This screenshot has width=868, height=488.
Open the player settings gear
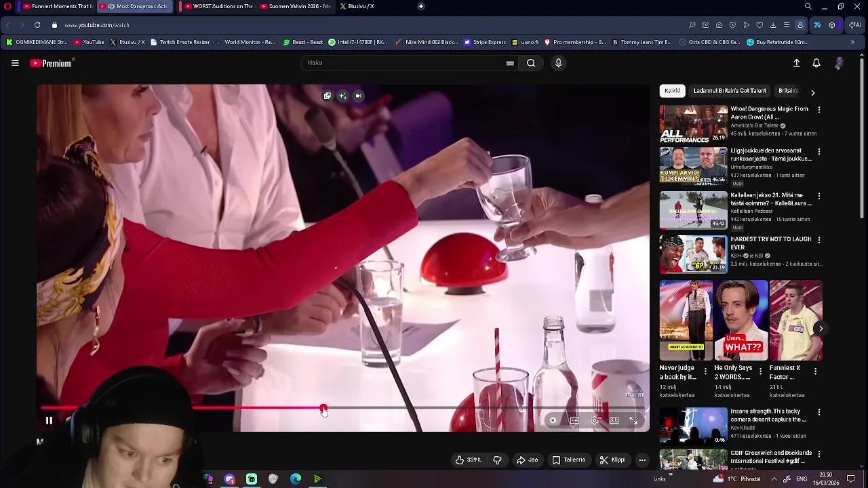[x=594, y=421]
